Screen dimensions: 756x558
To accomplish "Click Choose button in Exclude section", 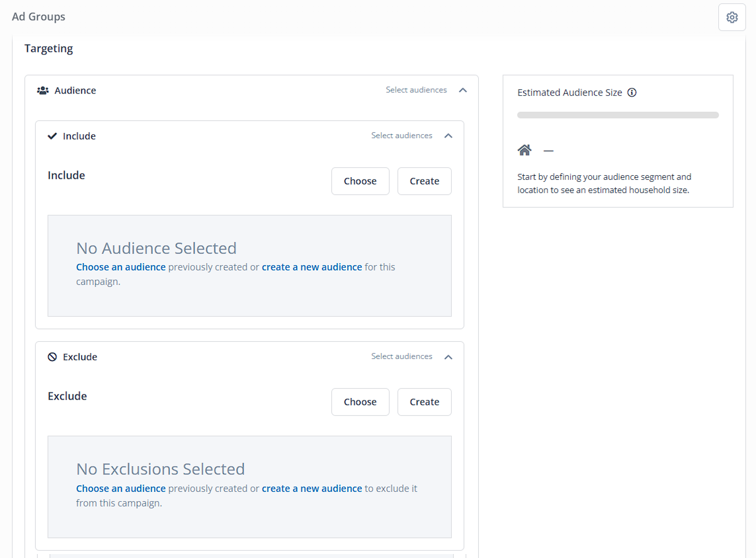I will (x=360, y=402).
